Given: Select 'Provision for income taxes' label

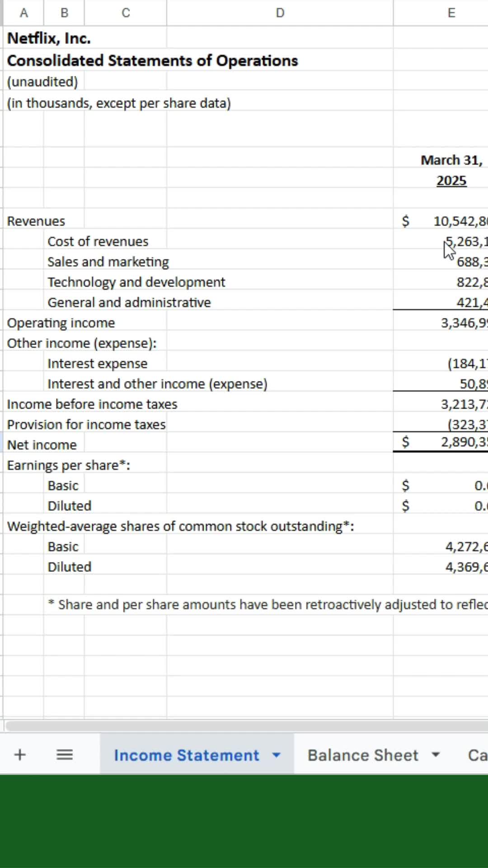Looking at the screenshot, I should click(86, 425).
